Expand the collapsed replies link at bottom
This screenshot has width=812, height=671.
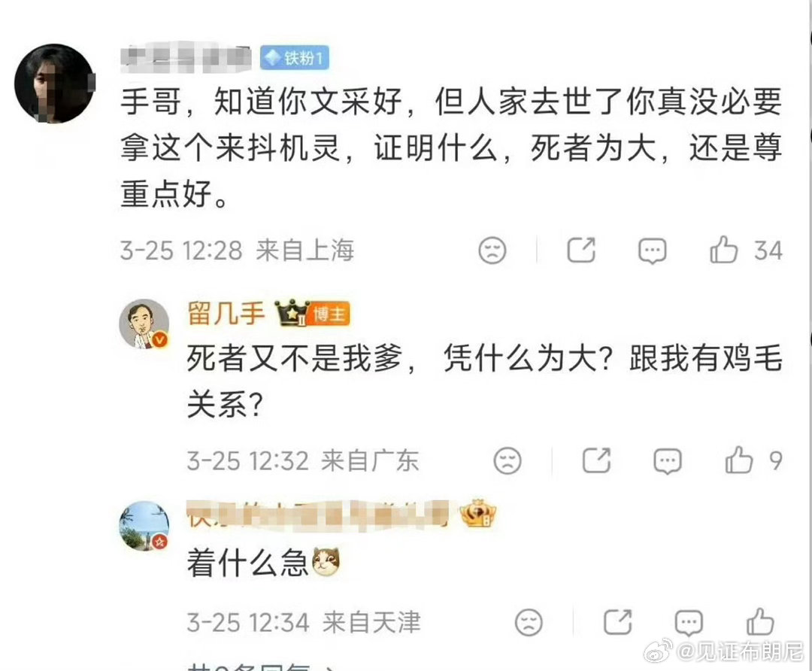coord(262,667)
